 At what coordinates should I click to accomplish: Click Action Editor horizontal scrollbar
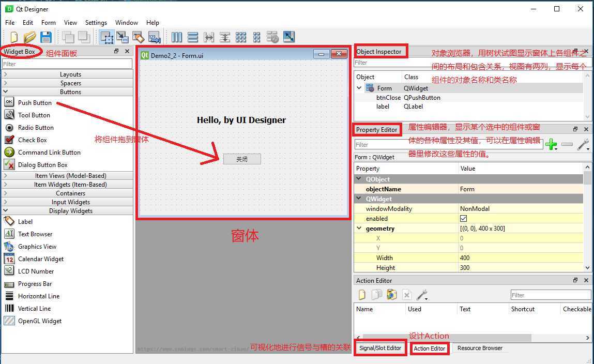(x=447, y=337)
